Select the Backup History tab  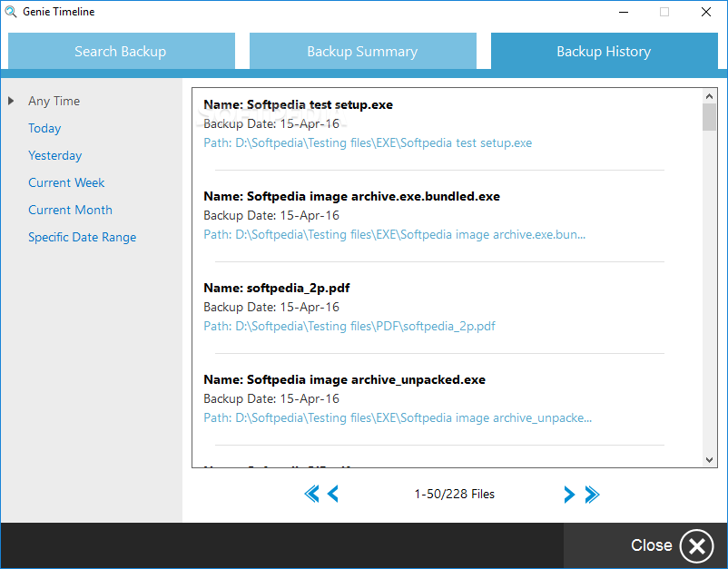click(604, 51)
